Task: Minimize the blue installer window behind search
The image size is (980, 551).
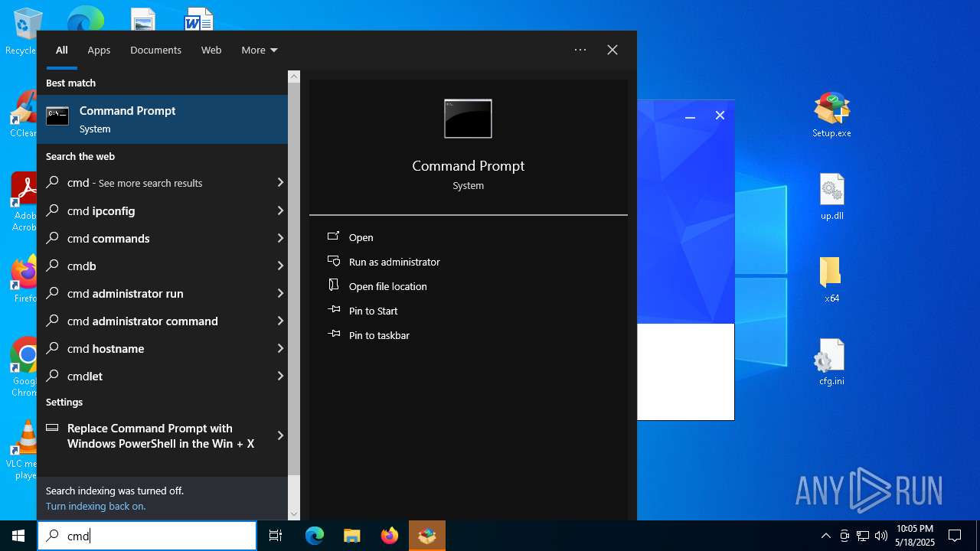Action: pos(690,116)
